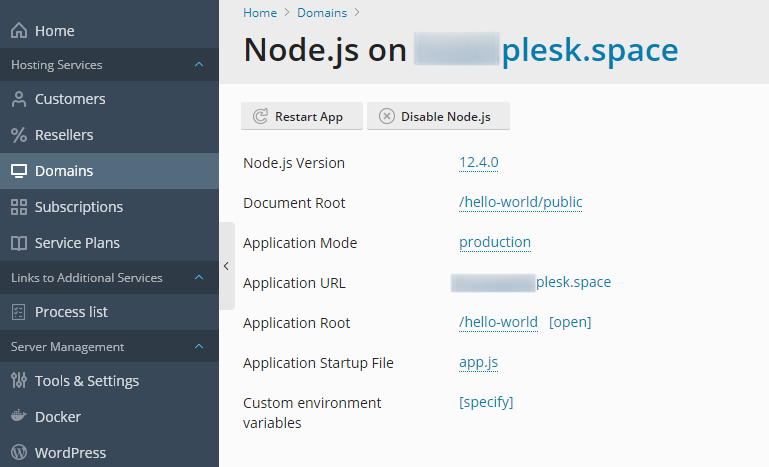This screenshot has height=467, width=769.
Task: Click the Domains monitor icon
Action: pos(19,171)
